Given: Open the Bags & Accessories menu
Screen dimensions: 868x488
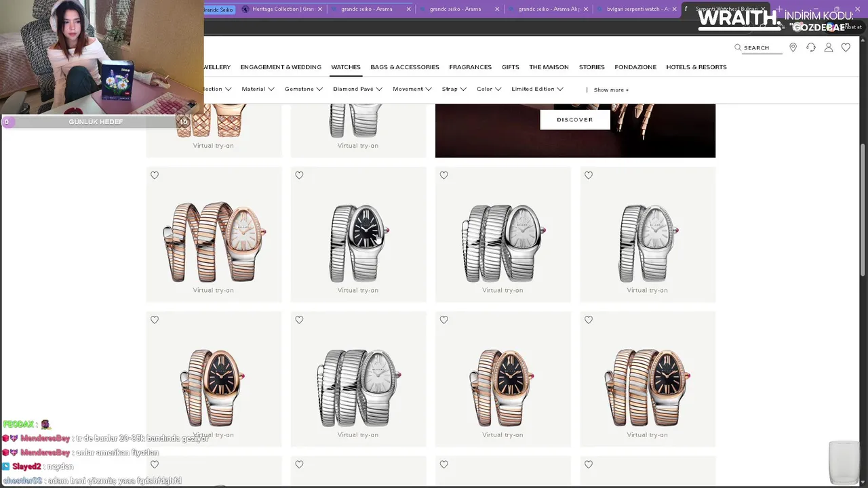Looking at the screenshot, I should tap(405, 67).
